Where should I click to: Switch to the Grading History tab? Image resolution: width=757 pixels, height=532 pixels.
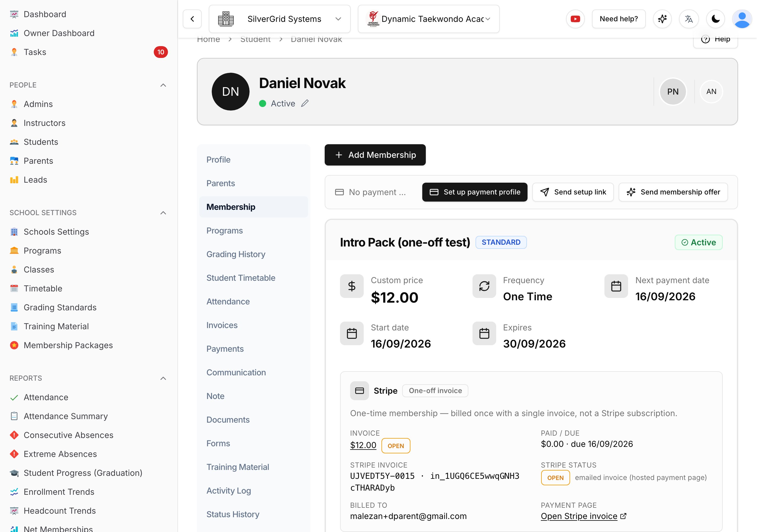click(x=236, y=254)
